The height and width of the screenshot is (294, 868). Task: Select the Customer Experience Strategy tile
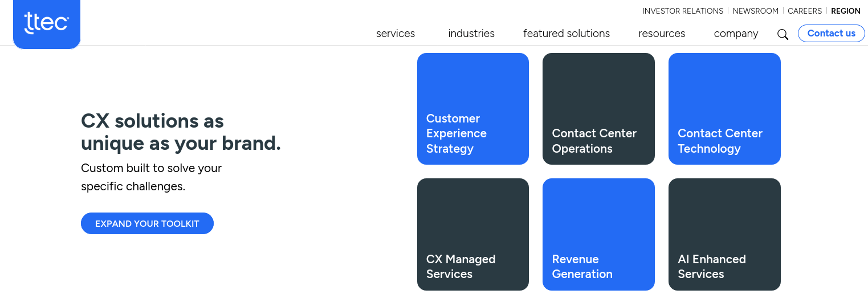point(473,109)
